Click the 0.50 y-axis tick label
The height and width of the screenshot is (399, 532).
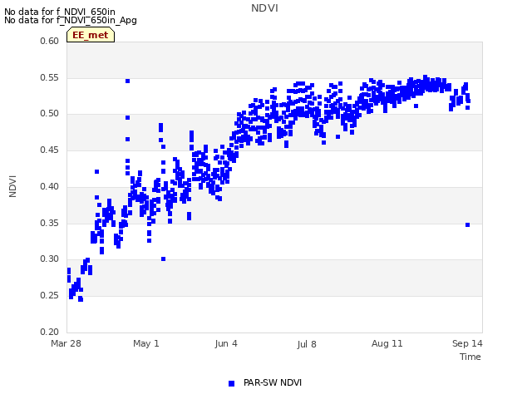[50, 114]
